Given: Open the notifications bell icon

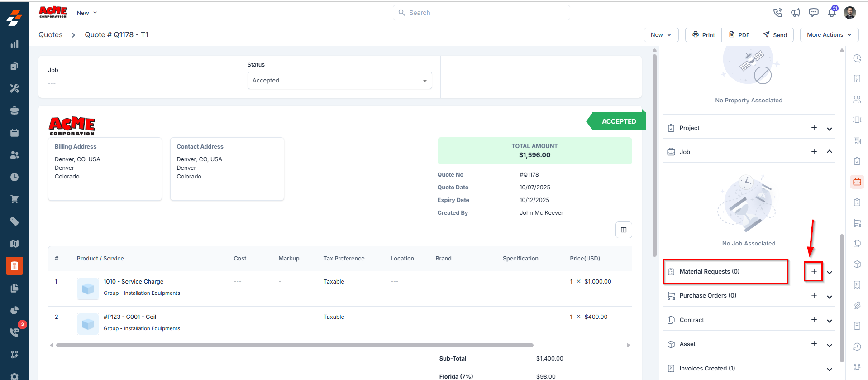Looking at the screenshot, I should (x=832, y=13).
